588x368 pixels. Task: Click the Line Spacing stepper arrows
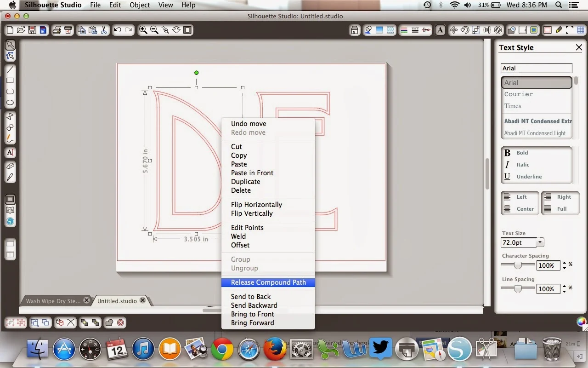(564, 289)
